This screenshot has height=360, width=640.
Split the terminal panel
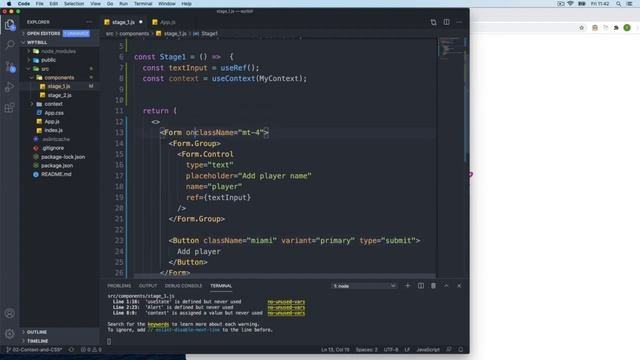tap(421, 286)
